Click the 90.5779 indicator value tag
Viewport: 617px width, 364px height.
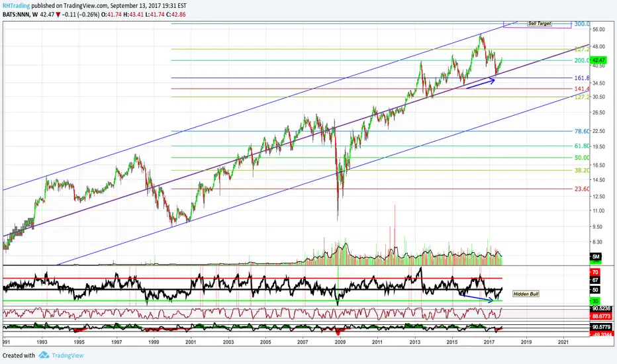click(601, 327)
